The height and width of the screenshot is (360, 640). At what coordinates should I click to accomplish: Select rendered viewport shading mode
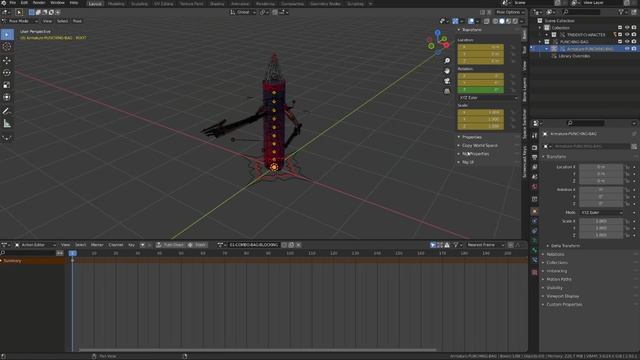point(515,21)
